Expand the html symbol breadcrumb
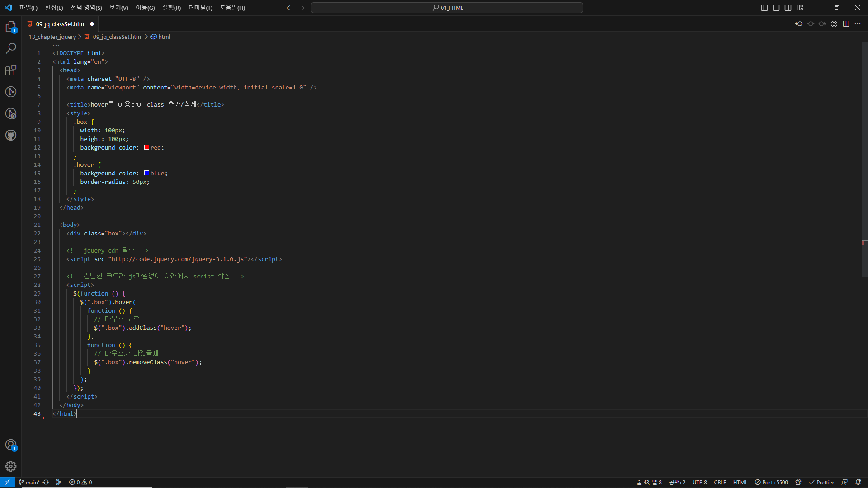 (164, 37)
